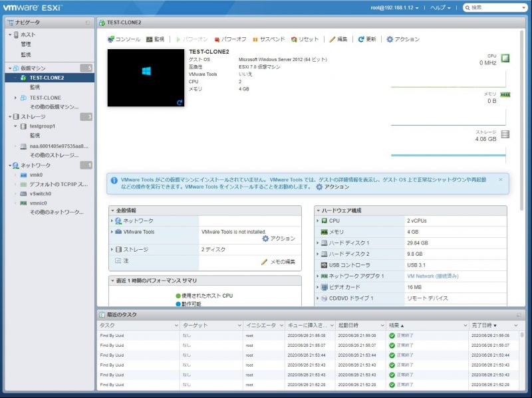
Task: Click the 使用されたホスト CPU green legend dot
Action: click(x=178, y=296)
